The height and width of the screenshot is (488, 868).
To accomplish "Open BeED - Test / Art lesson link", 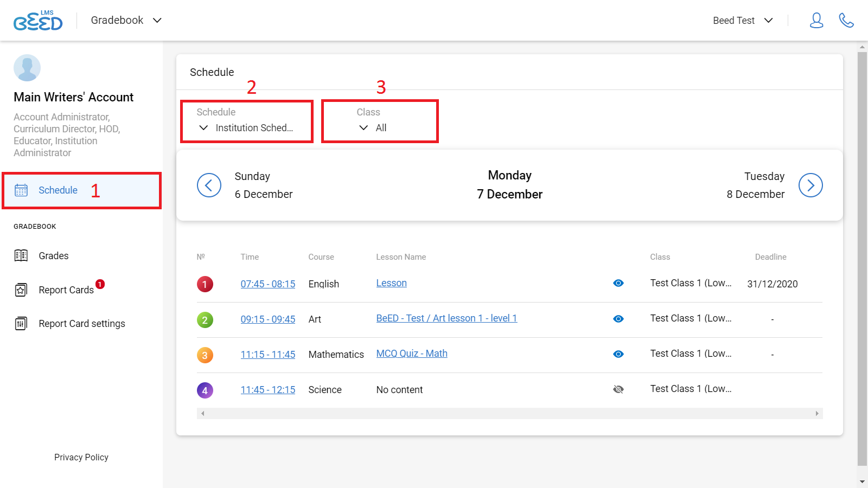I will click(x=446, y=318).
